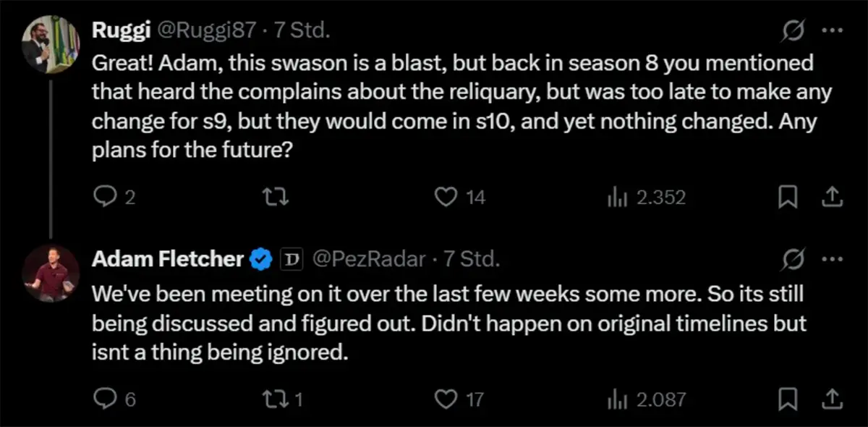Share Ruggi's tweet
The image size is (868, 427).
(832, 197)
